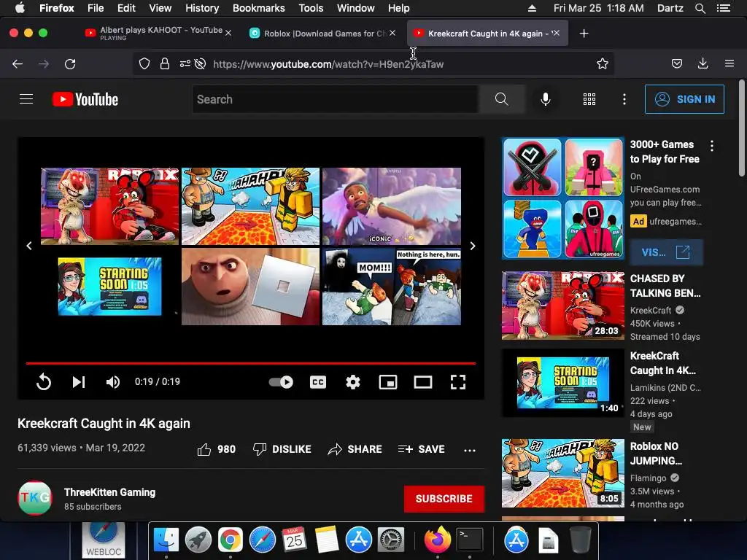Start voice search with microphone icon
This screenshot has height=560, width=747.
click(x=546, y=99)
